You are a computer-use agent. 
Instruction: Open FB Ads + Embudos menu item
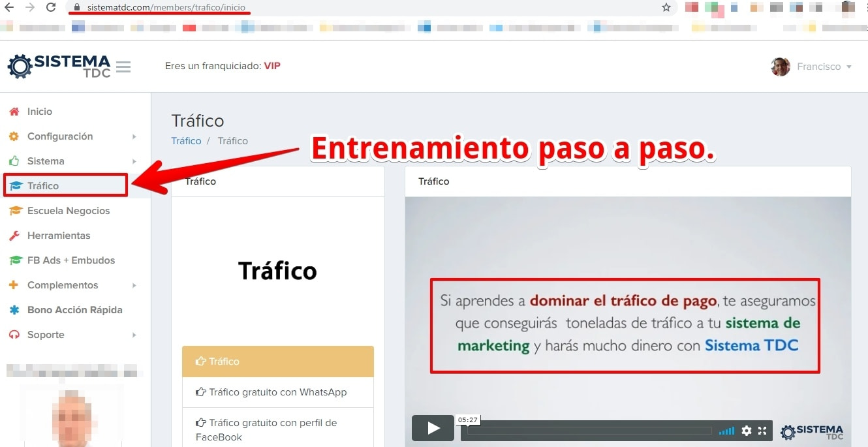pos(71,260)
